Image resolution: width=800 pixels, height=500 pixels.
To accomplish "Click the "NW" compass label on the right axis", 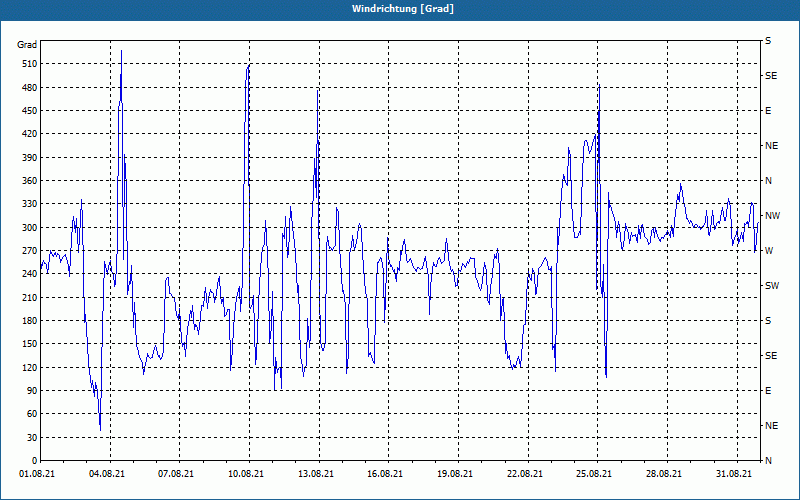I will (772, 216).
